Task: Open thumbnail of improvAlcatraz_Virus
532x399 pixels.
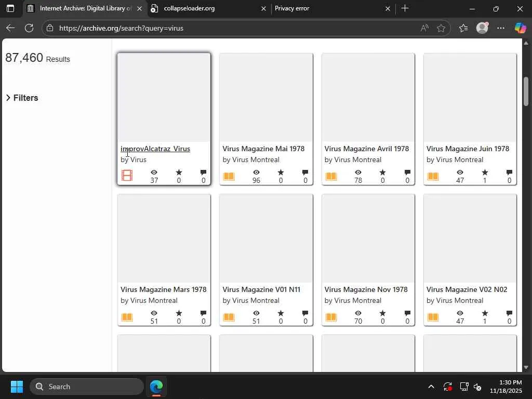Action: click(x=164, y=97)
